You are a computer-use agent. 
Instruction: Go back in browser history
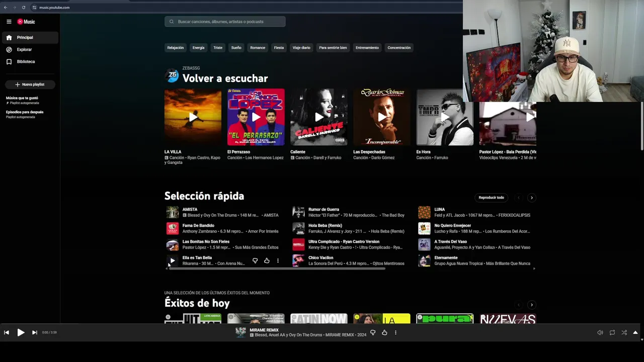tap(6, 8)
